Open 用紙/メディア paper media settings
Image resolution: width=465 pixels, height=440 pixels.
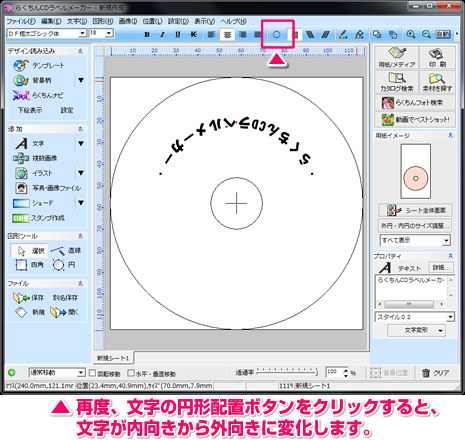pos(397,58)
